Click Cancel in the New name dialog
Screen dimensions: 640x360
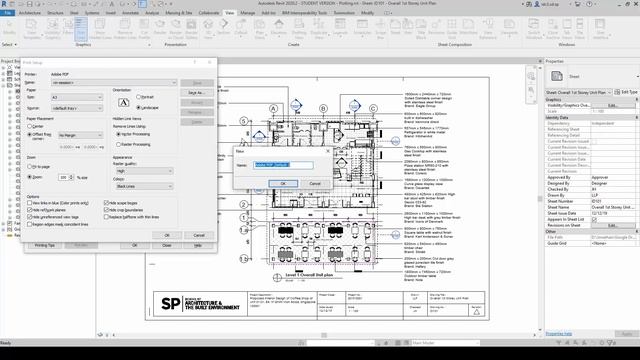(x=315, y=184)
